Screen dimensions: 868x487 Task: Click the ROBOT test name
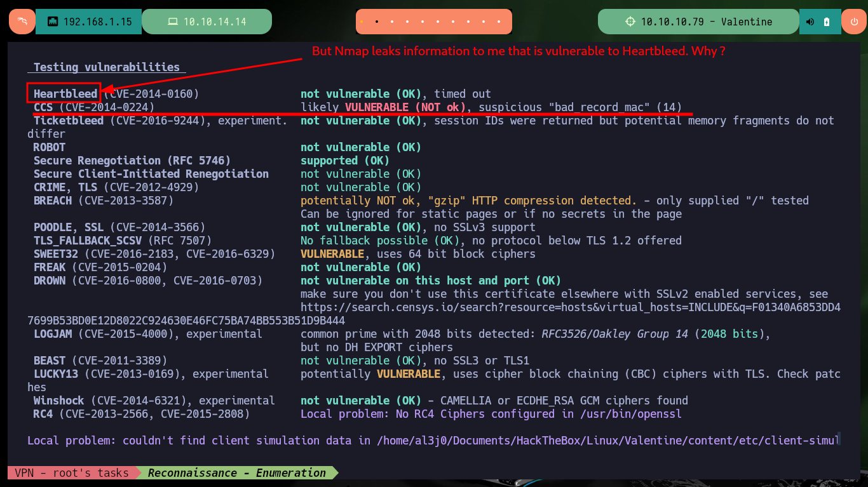tap(50, 147)
